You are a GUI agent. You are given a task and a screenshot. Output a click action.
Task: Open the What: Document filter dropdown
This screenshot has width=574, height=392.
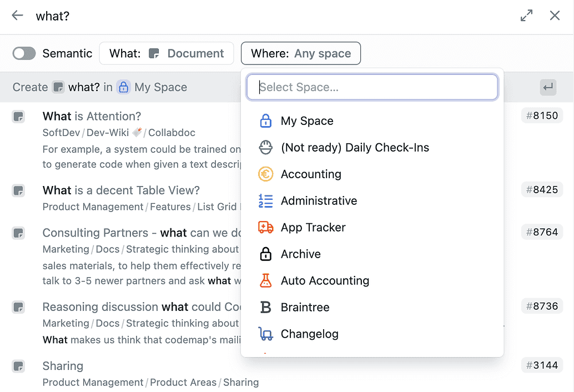[x=167, y=53]
